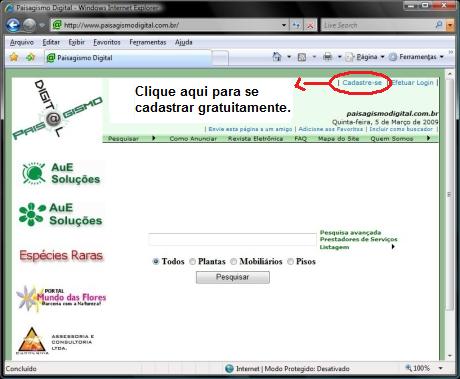
Task: Click the Home page icon
Action: tap(277, 57)
